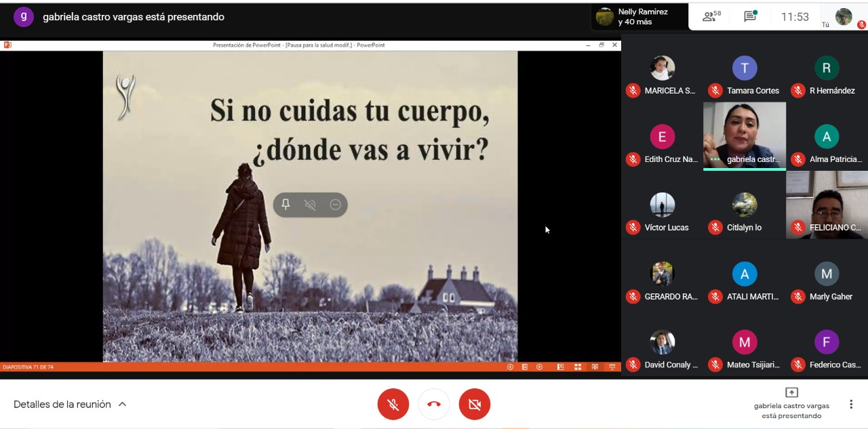Image resolution: width=868 pixels, height=429 pixels.
Task: Open the meeting chat panel
Action: (750, 17)
